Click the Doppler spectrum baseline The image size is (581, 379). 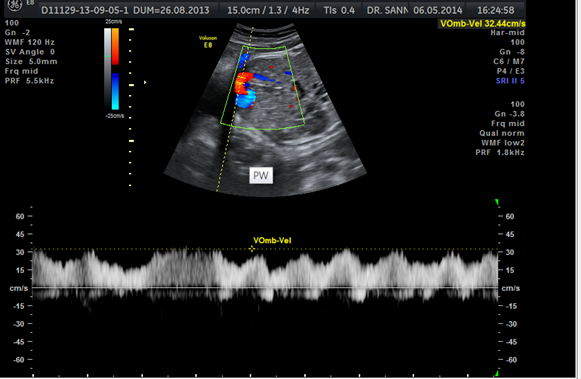click(265, 287)
